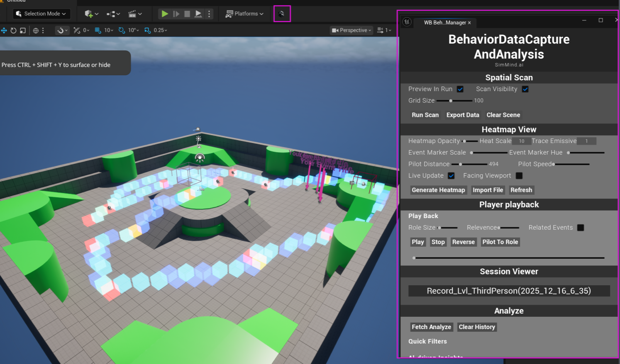The height and width of the screenshot is (364, 620).
Task: Open the Selection Mode dropdown
Action: pos(41,14)
